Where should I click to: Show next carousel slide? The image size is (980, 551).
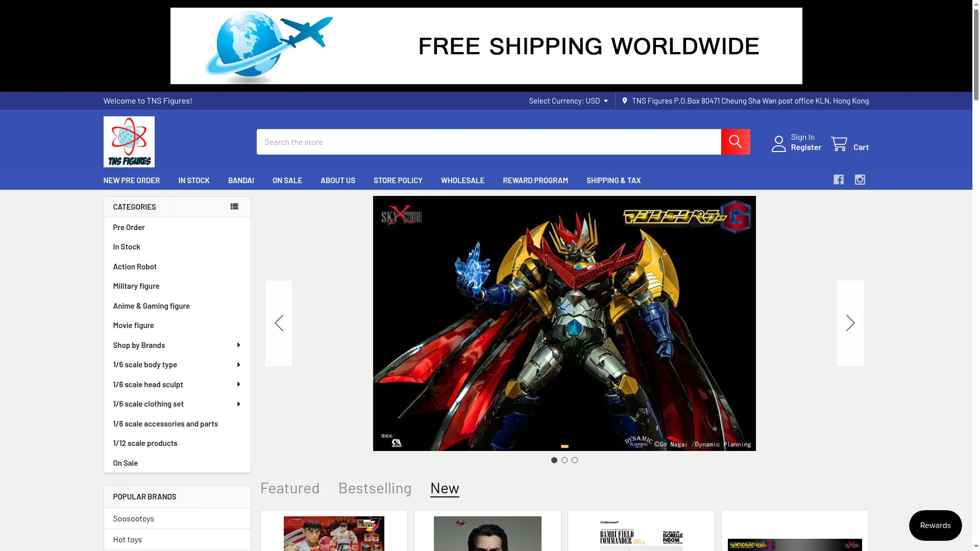pyautogui.click(x=850, y=323)
